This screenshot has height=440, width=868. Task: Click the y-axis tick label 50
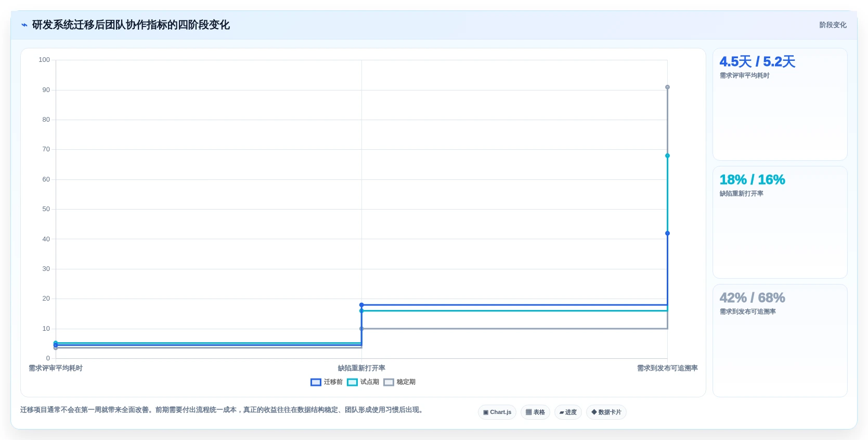coord(46,209)
